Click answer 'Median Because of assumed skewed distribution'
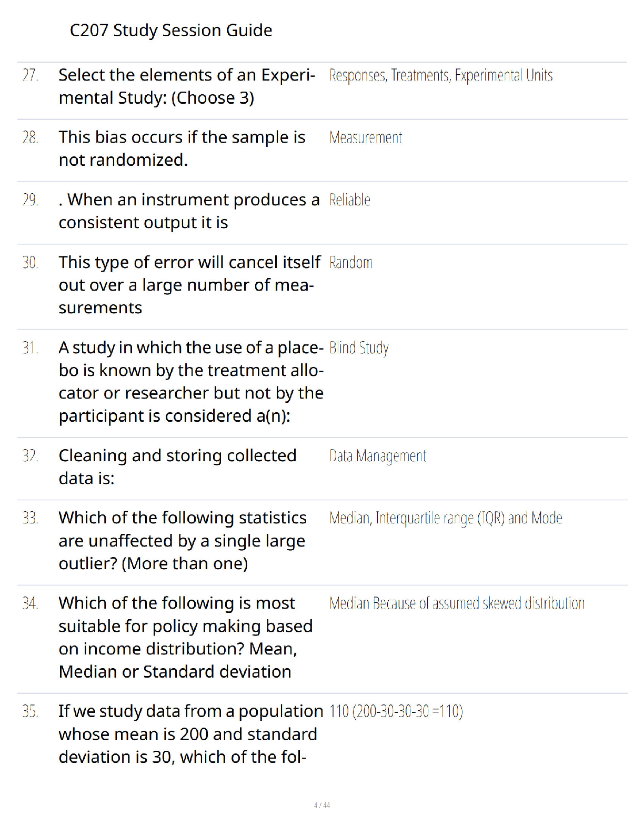This screenshot has width=644, height=834. tap(457, 603)
